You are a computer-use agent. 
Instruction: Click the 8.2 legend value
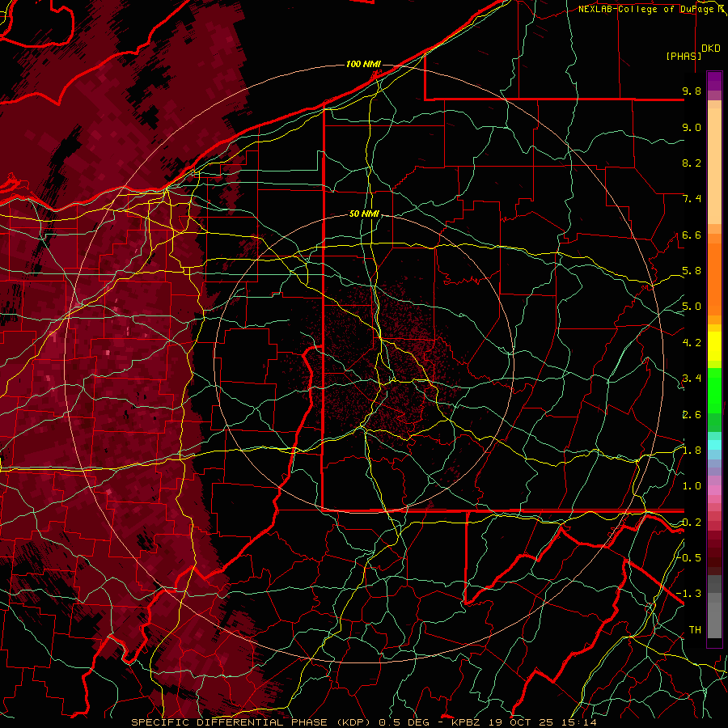pyautogui.click(x=692, y=163)
